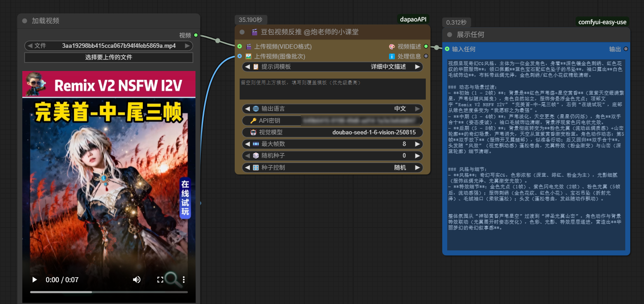This screenshot has height=304, width=644.
Task: Click the clapperboard icon in the 豆包视频反推 title
Action: 255,32
